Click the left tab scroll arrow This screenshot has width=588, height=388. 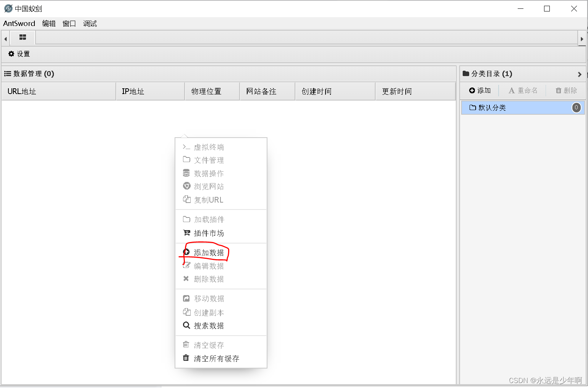pyautogui.click(x=5, y=39)
